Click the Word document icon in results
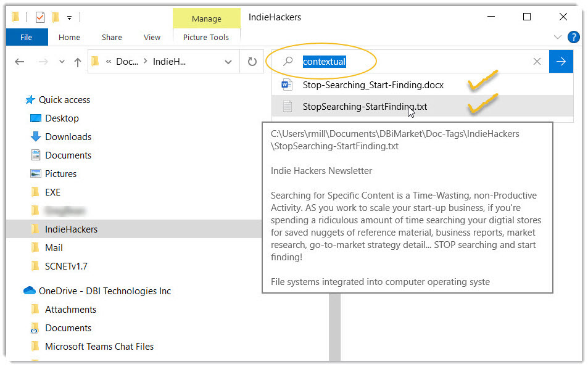The width and height of the screenshot is (588, 367). pos(287,85)
